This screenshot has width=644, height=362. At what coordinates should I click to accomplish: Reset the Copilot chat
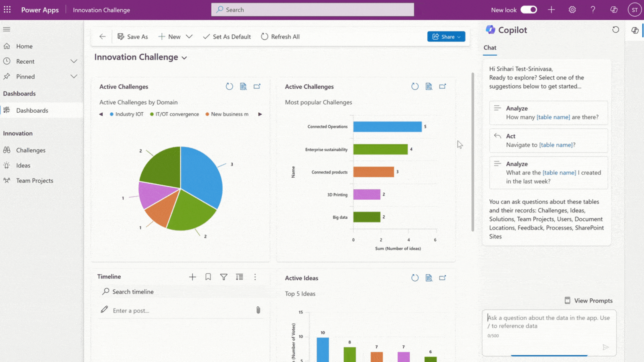coord(615,30)
